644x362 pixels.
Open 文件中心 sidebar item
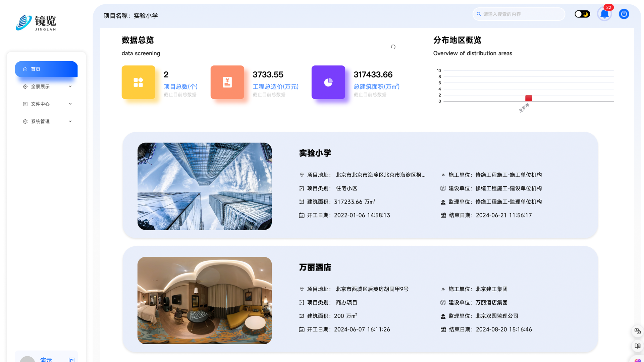(x=40, y=104)
